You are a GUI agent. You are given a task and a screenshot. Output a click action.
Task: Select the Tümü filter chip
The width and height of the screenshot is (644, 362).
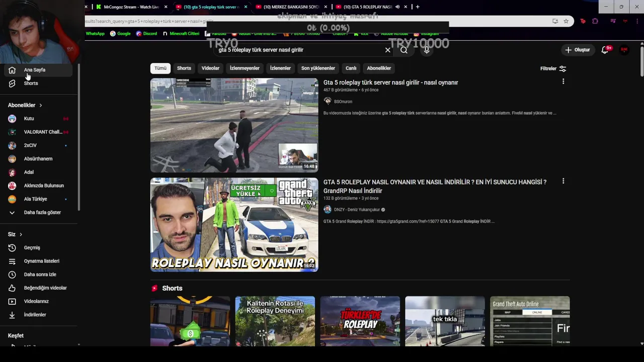[160, 68]
